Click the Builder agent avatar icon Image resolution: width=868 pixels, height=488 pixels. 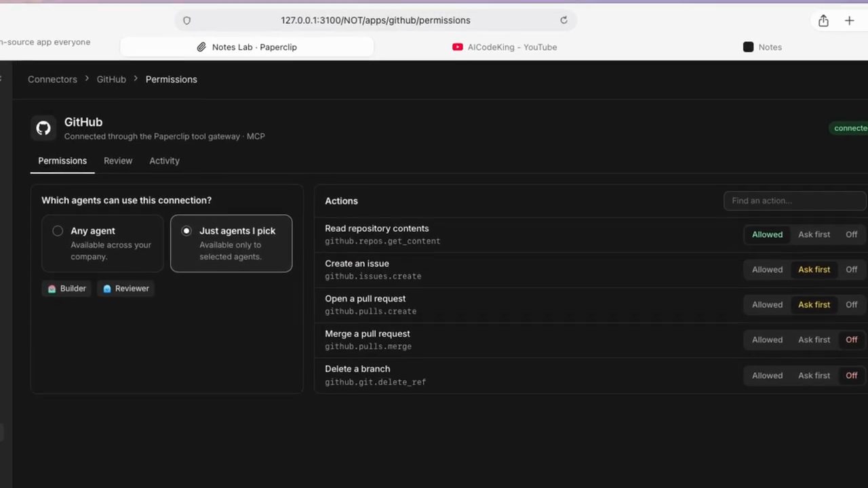52,289
